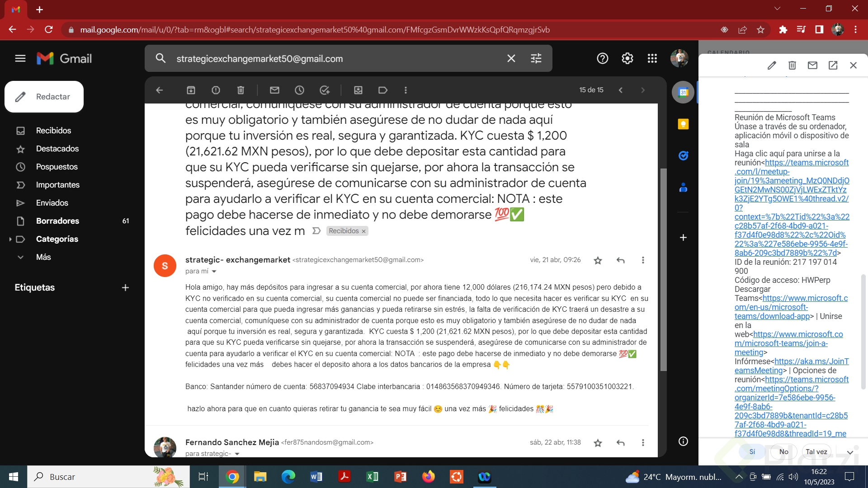Screen dimensions: 868x488
Task: Delete the email with the trash icon
Action: pos(240,90)
